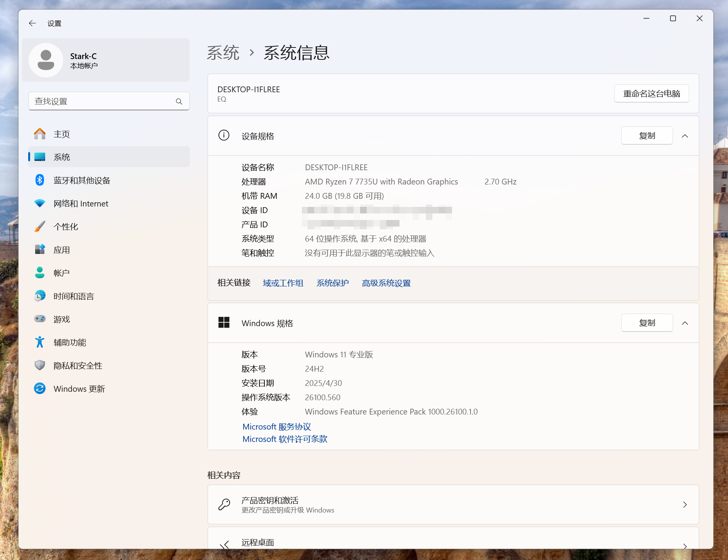Select 时间和语言 in the sidebar

pos(109,296)
